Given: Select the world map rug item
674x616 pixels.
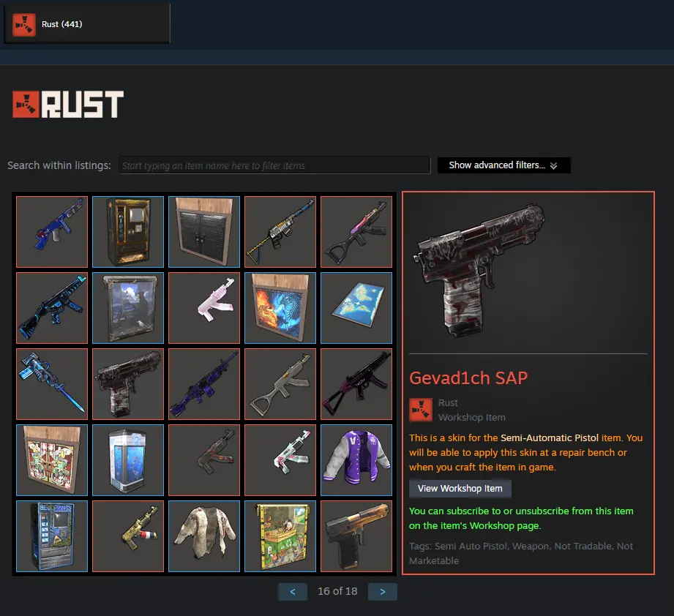Looking at the screenshot, I should tap(356, 308).
